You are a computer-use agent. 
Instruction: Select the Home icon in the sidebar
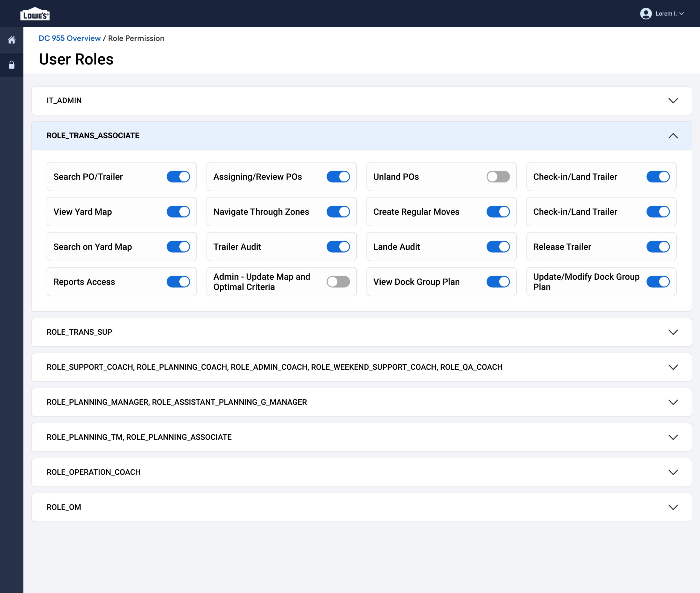[11, 40]
